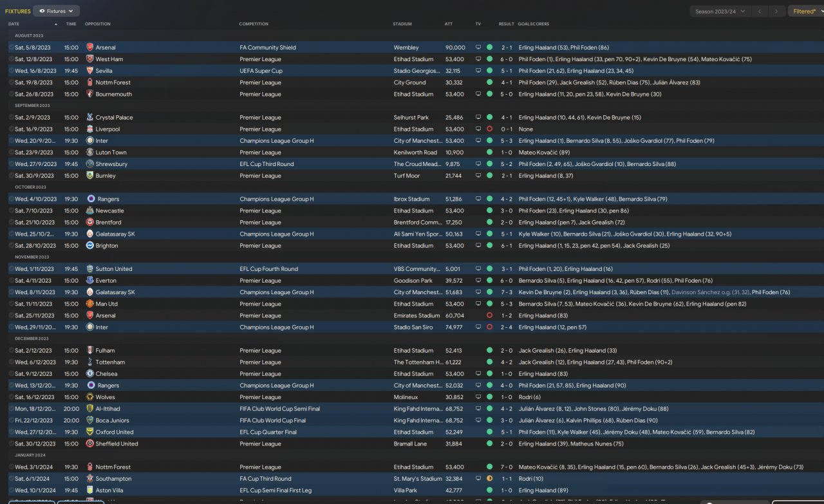This screenshot has height=504, width=824.
Task: Click the draw indicator on the Southampton row
Action: coord(489,479)
